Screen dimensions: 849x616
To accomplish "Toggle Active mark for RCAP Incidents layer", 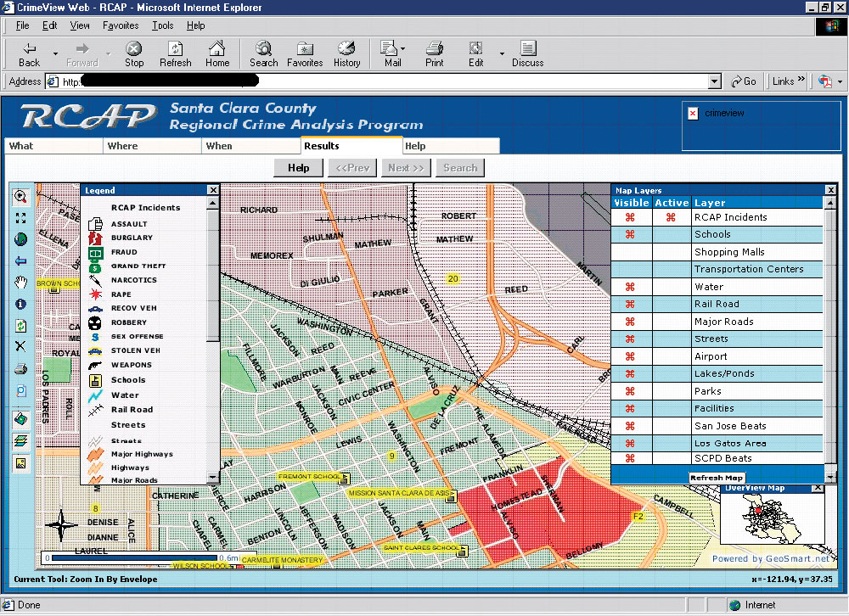I will (671, 217).
